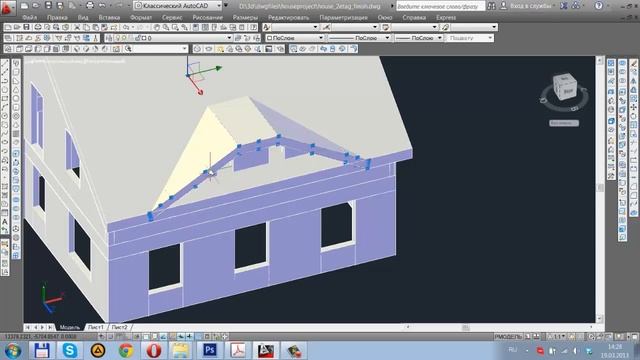Image resolution: width=640 pixels, height=360 pixels.
Task: Open Photoshop from the Windows taskbar
Action: 210,350
